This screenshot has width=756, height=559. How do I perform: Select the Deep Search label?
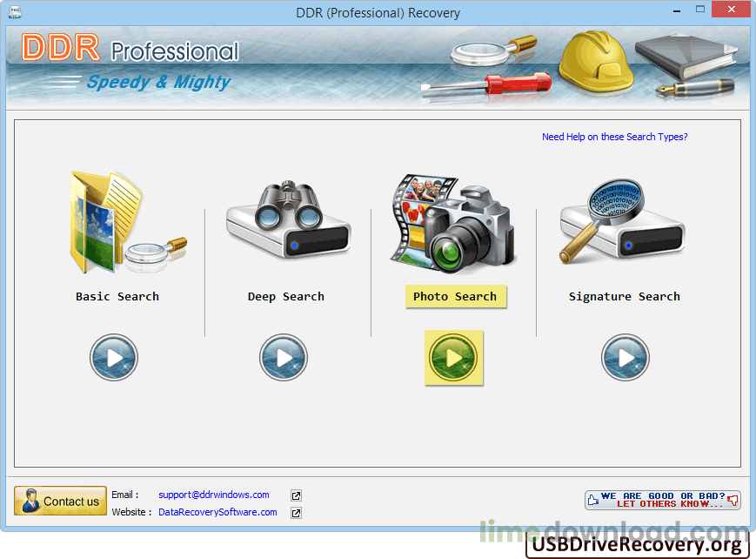point(285,297)
